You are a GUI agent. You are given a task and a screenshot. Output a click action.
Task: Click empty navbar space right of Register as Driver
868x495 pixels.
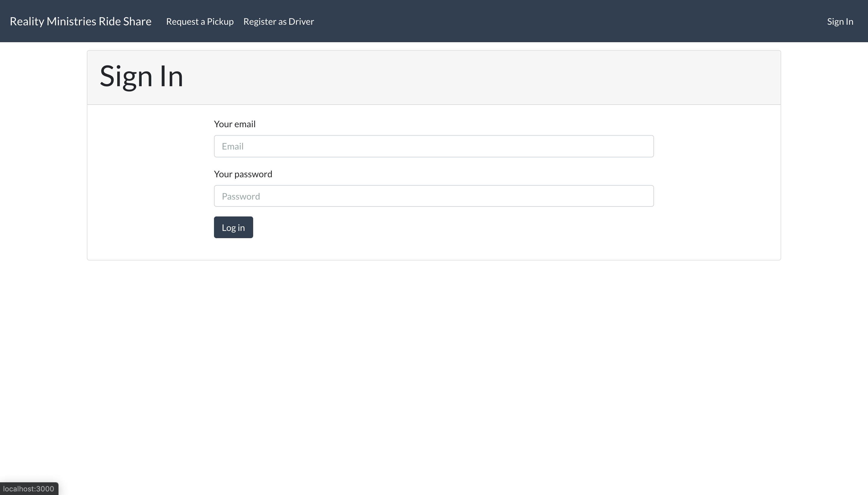[x=544, y=21]
